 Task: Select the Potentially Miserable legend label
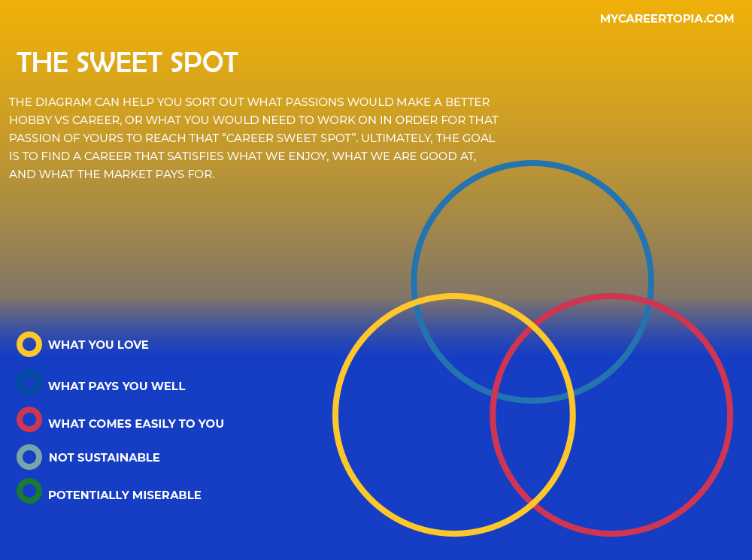125,495
